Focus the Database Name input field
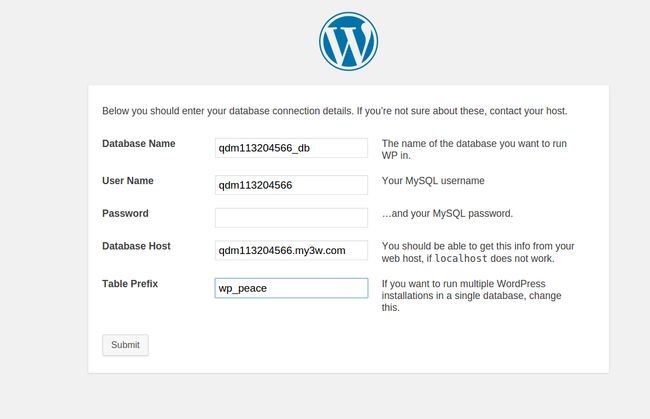This screenshot has width=650, height=419. point(291,148)
